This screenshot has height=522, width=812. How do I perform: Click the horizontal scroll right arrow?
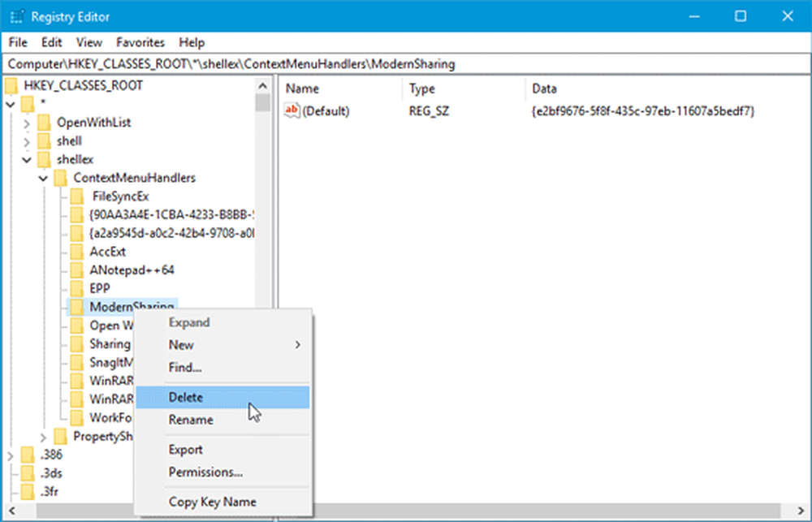801,511
